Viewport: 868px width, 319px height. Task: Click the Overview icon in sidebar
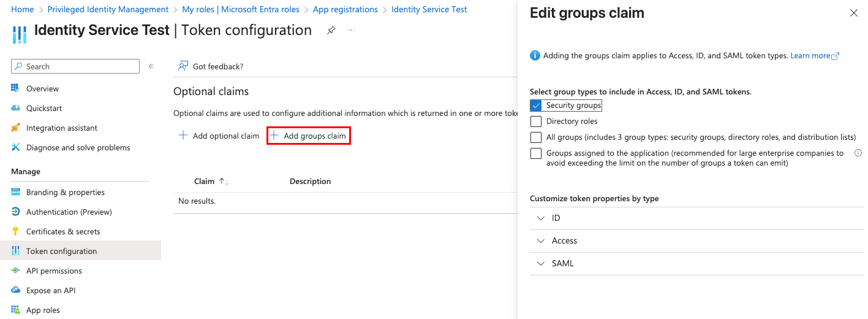(16, 88)
